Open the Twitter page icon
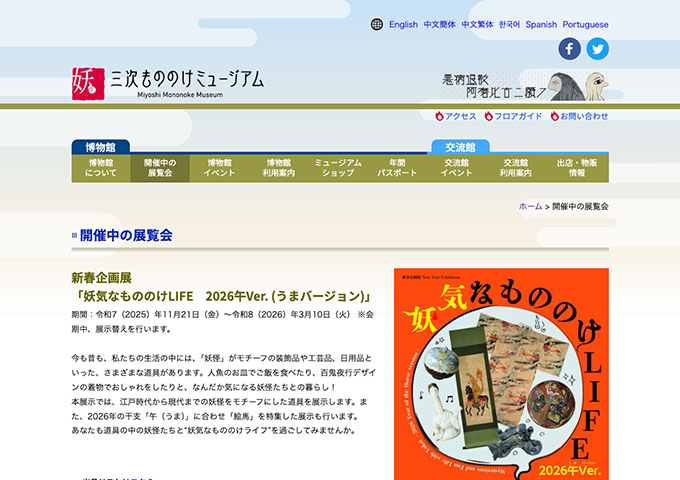This screenshot has height=480, width=680. (598, 49)
